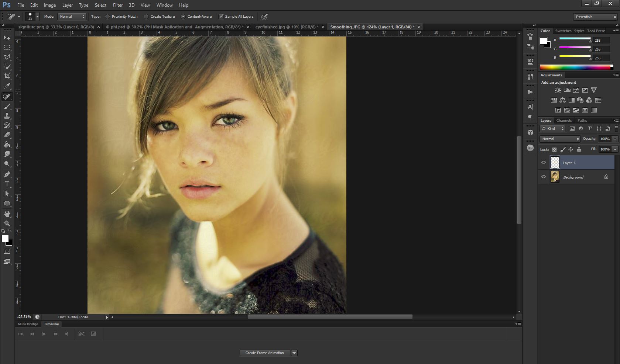Select the Dodge tool

7,164
